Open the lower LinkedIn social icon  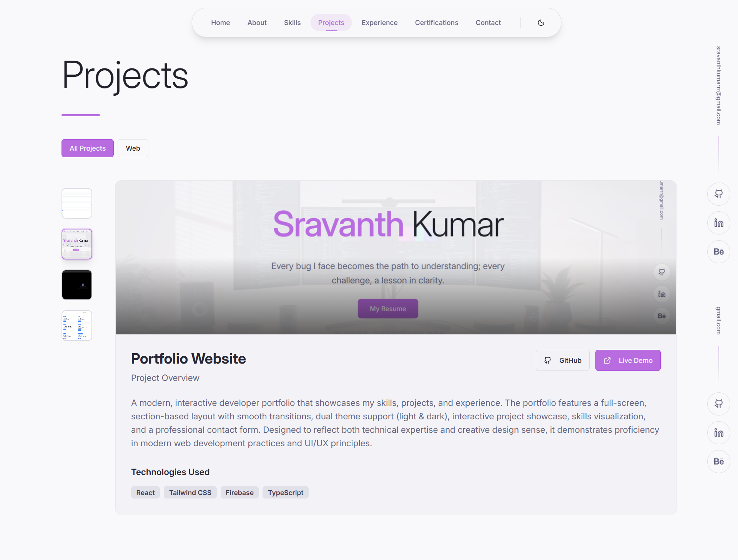tap(718, 433)
